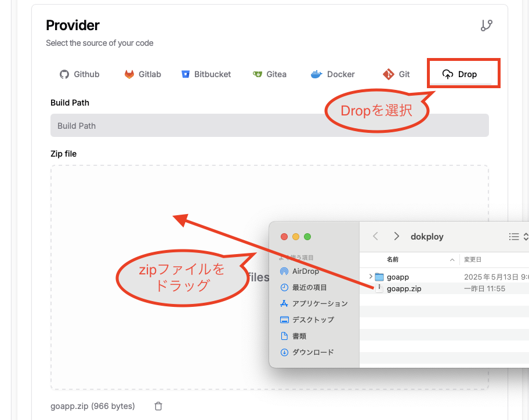Click the ダウンロード download arrow icon
Viewport: 529px width, 420px height.
[284, 352]
